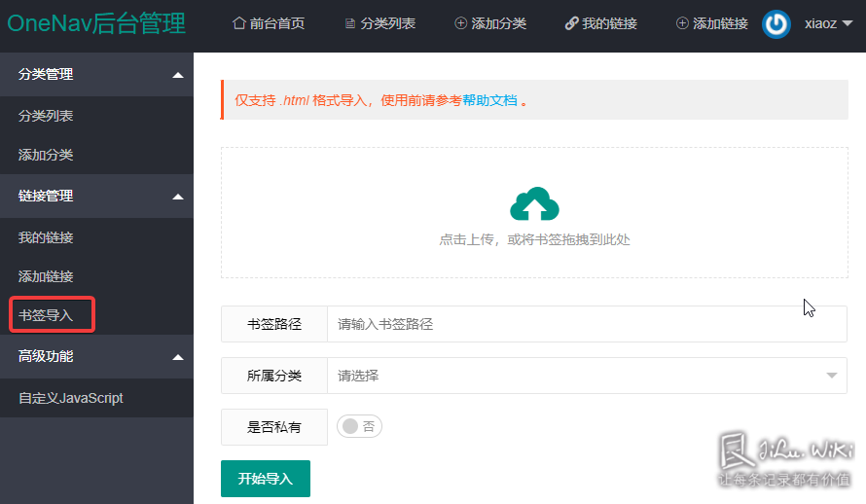The image size is (866, 504).
Task: Click the blue user avatar icon
Action: pos(776,24)
